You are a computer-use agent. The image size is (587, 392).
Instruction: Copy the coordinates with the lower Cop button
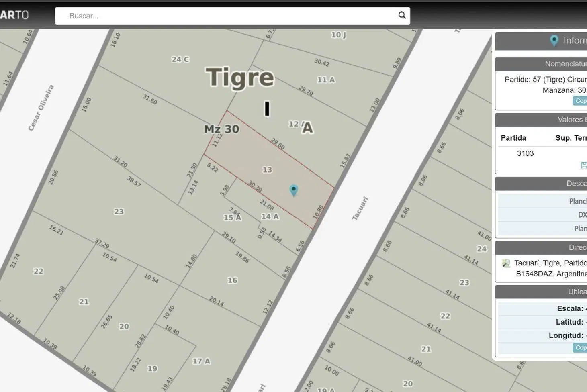pos(580,348)
